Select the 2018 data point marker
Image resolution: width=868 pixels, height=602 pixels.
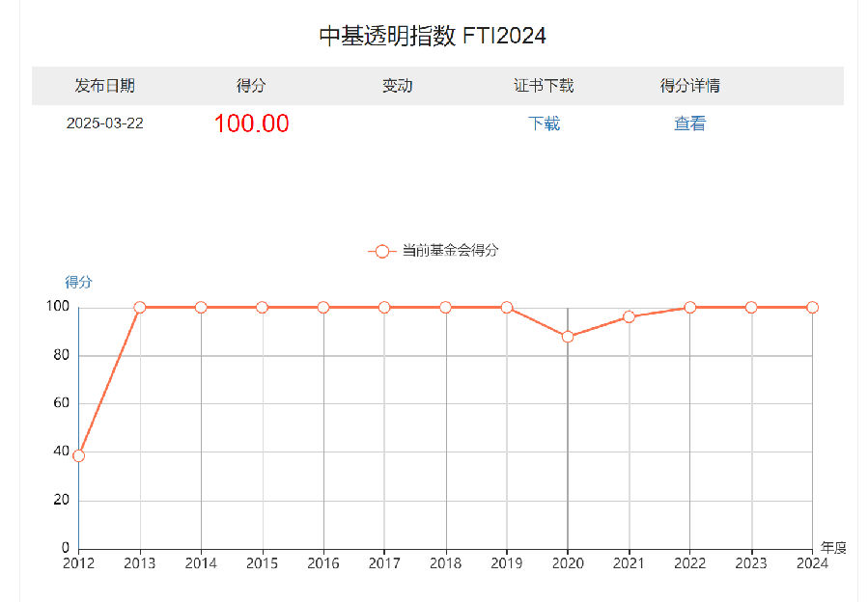tap(446, 307)
